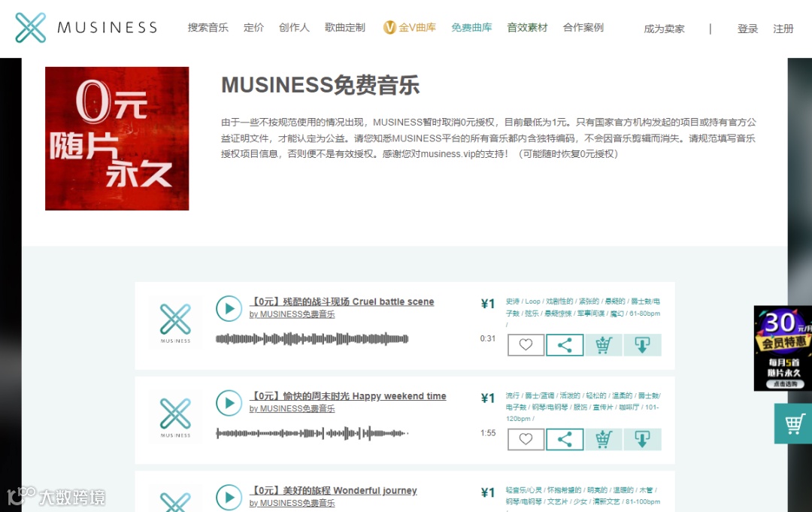The image size is (812, 512).
Task: Play the Cruel battle scene track
Action: [x=229, y=308]
